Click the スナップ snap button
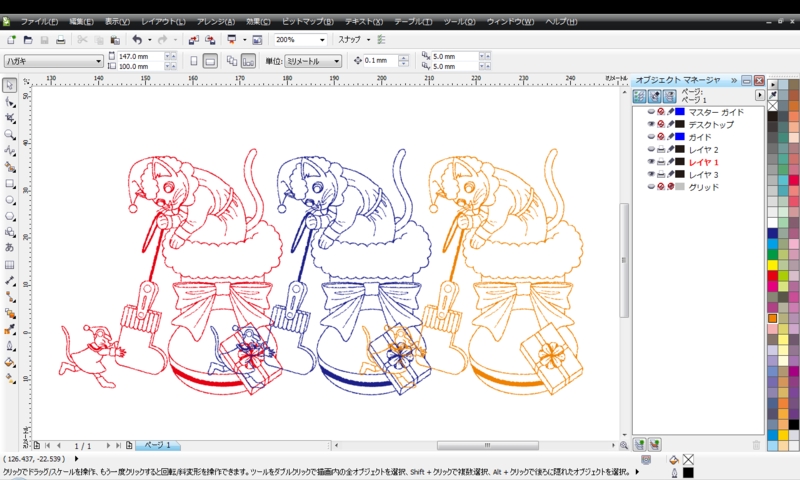The height and width of the screenshot is (480, 800). 350,40
